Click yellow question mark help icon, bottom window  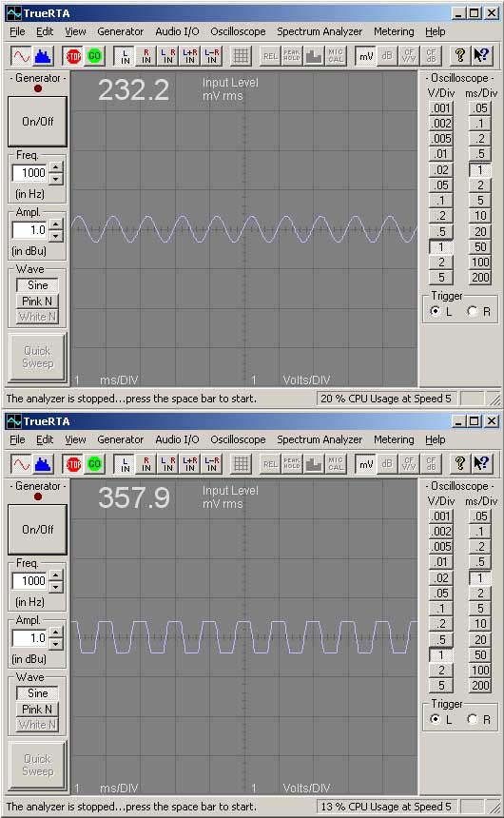coord(459,464)
